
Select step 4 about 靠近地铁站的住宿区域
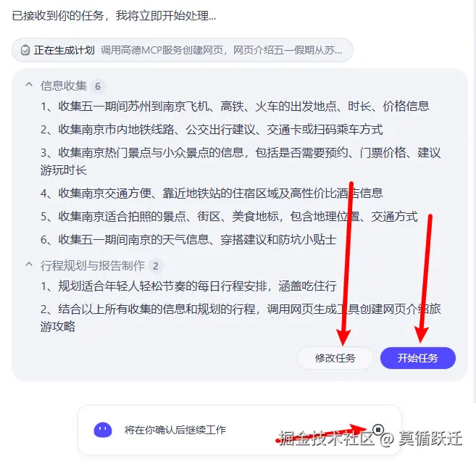click(212, 193)
